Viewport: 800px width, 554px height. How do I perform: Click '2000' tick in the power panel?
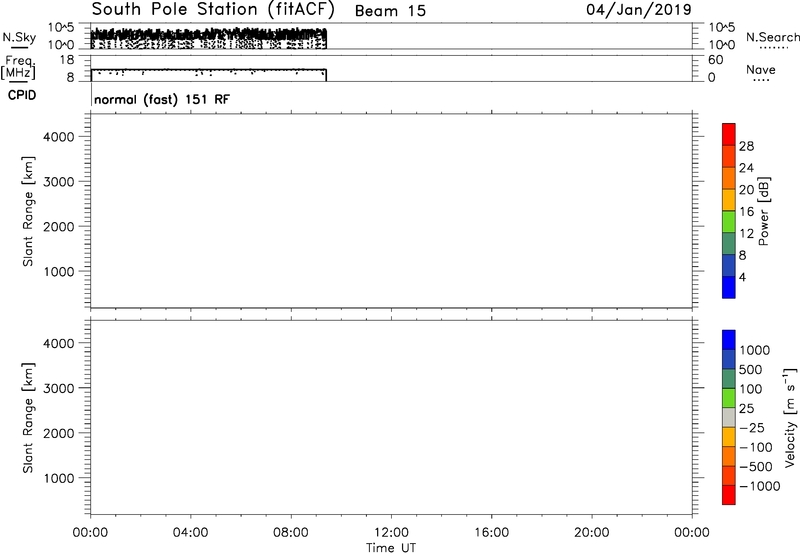pos(59,226)
